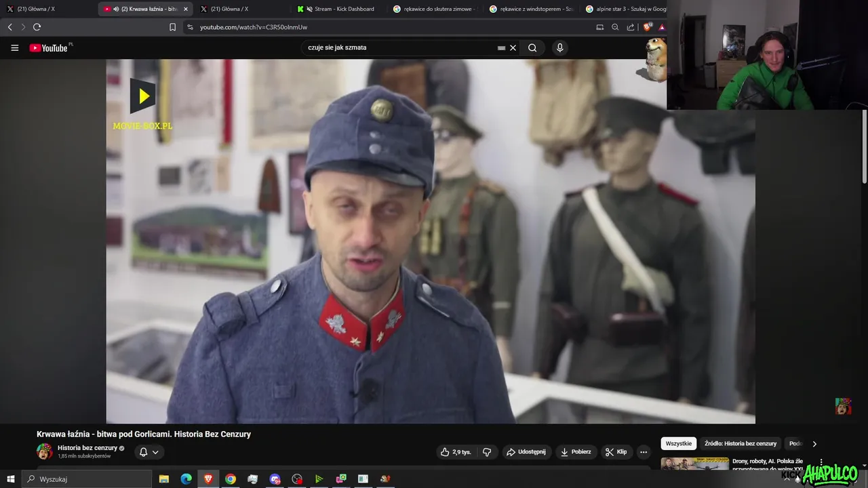
Task: Click the YouTube search magnifier button
Action: click(x=532, y=48)
